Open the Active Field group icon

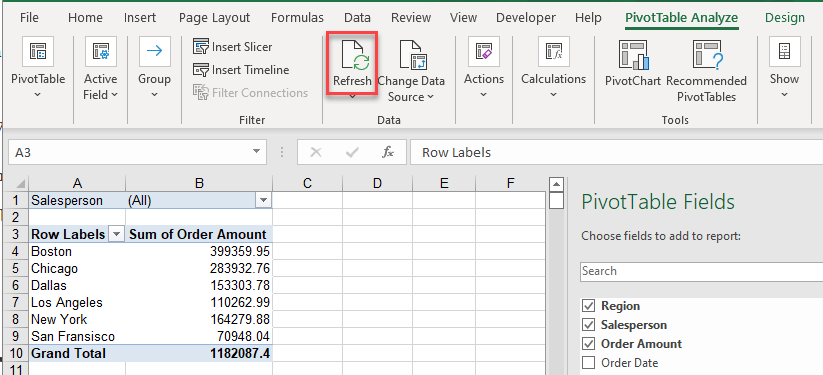click(101, 51)
